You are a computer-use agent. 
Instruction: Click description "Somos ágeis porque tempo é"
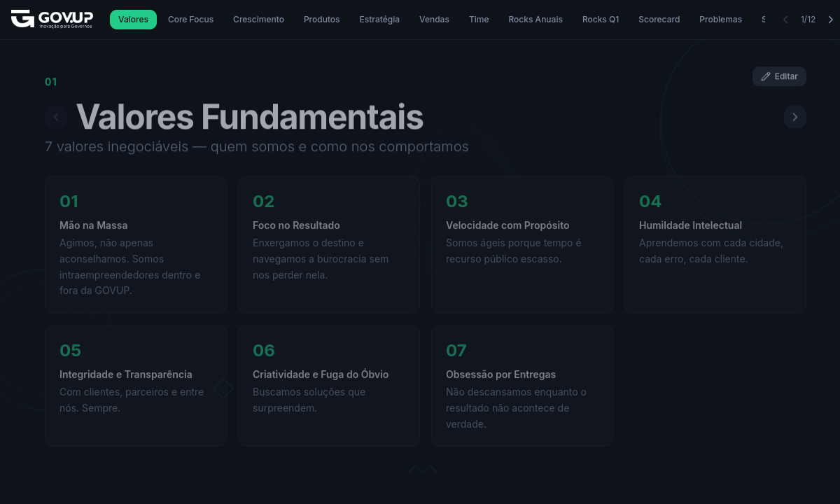click(x=514, y=251)
